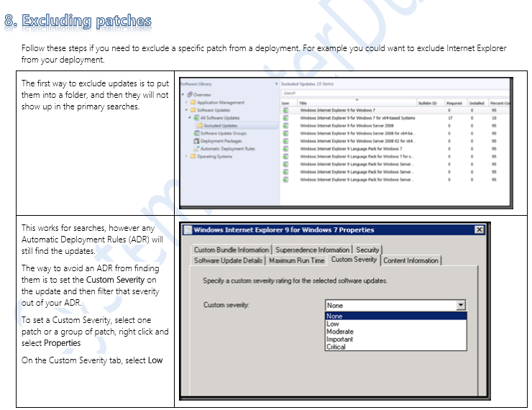Select None in severity list
The height and width of the screenshot is (410, 532).
[395, 316]
